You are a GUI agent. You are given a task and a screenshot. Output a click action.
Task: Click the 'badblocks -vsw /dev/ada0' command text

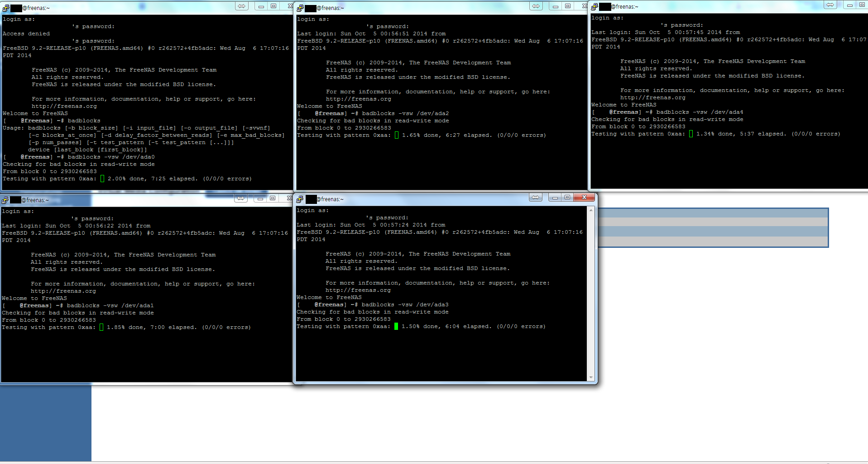coord(111,157)
